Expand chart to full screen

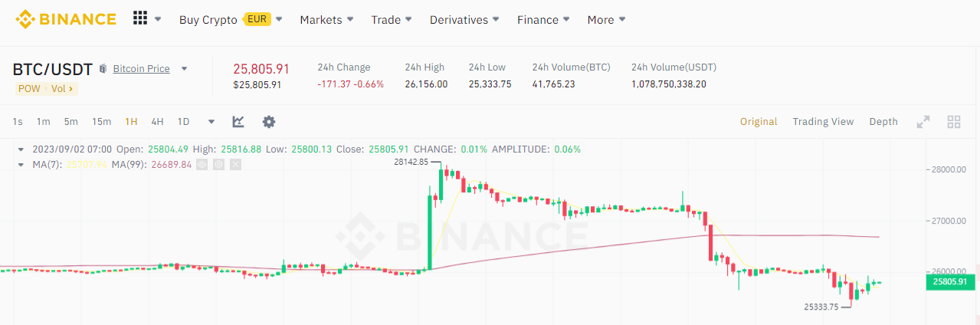[x=923, y=121]
